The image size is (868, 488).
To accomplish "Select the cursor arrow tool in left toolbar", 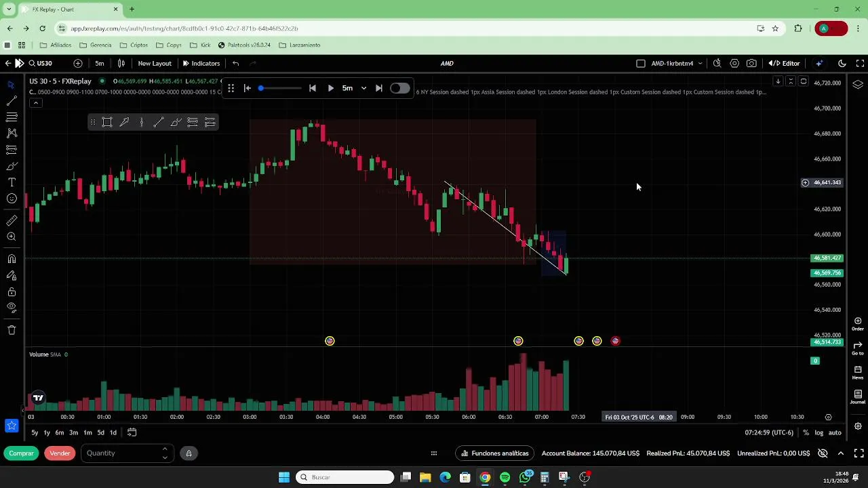I will click(12, 85).
